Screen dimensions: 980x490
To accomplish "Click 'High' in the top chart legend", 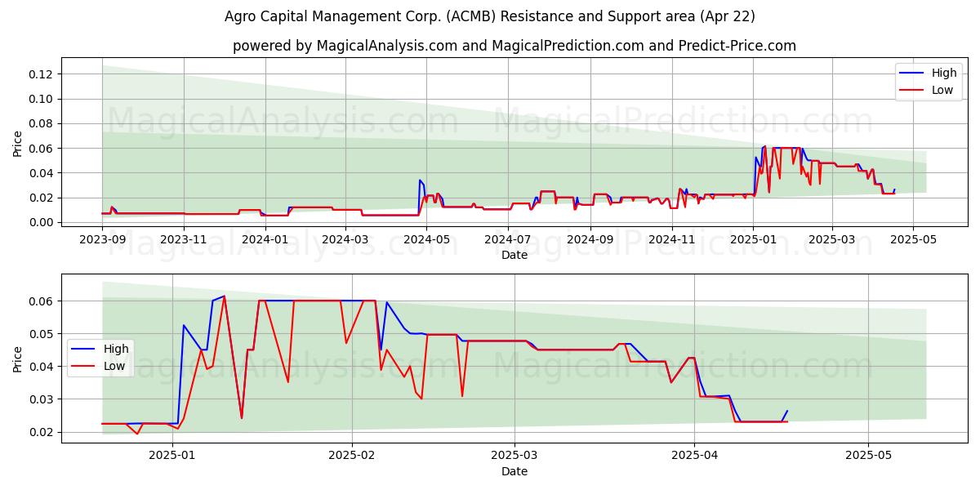I will (944, 73).
